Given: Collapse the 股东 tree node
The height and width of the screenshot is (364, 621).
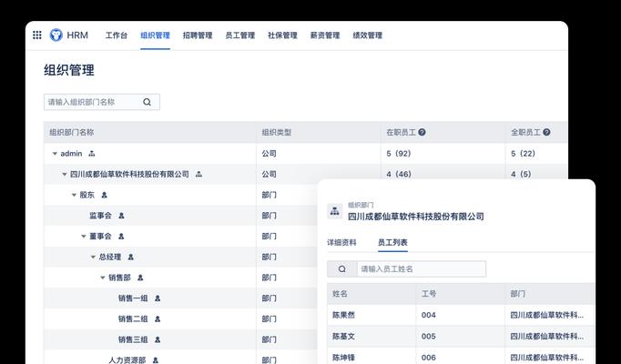Looking at the screenshot, I should tap(74, 195).
